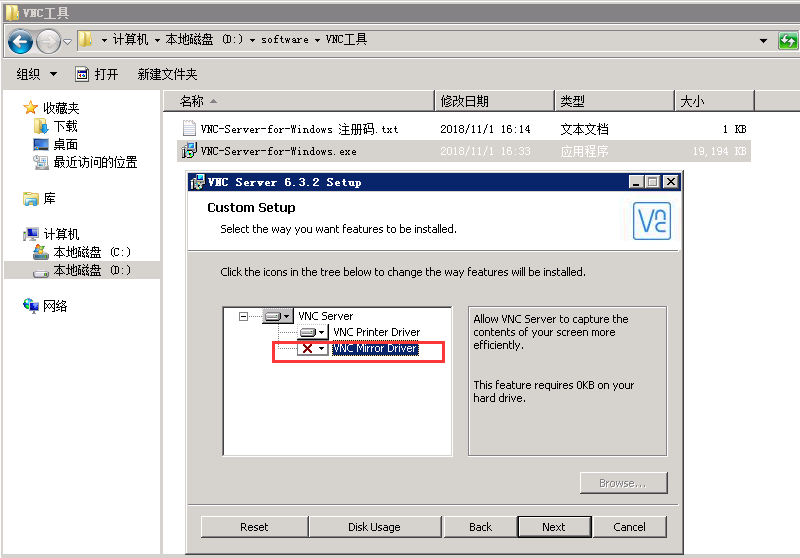Click the 计算机 computer icon in sidebar

click(x=31, y=234)
